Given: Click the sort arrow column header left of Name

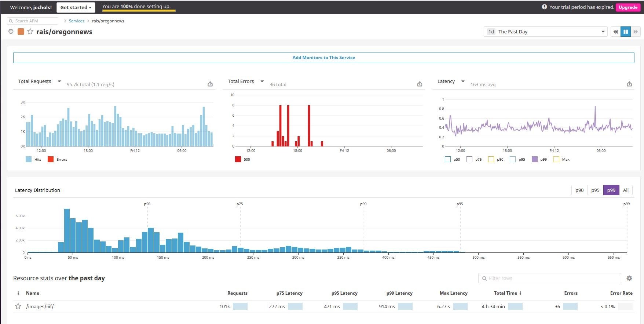Looking at the screenshot, I should click(18, 293).
